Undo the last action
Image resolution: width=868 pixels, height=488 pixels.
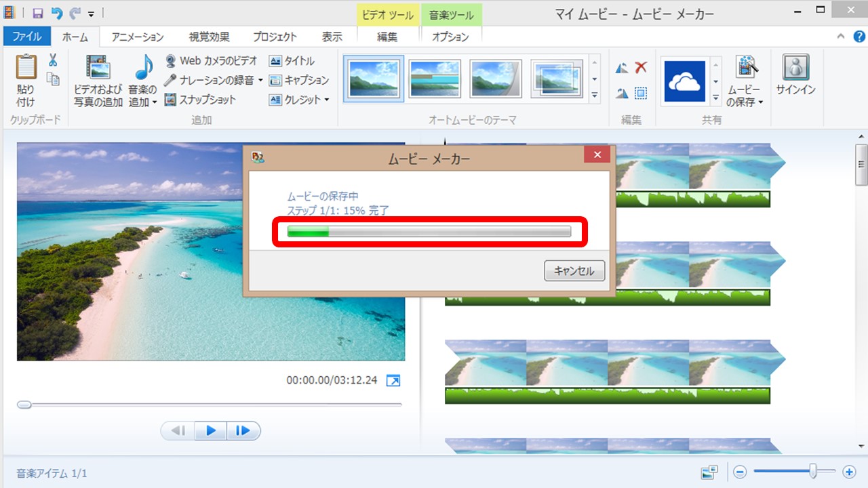[57, 13]
